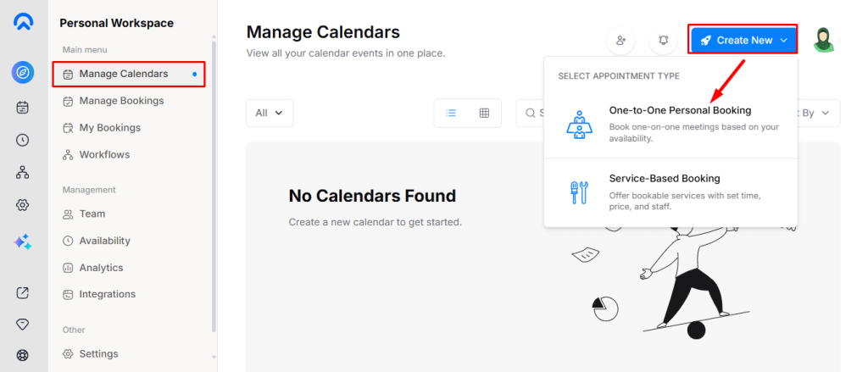Open Manage Bookings in sidebar

(121, 101)
